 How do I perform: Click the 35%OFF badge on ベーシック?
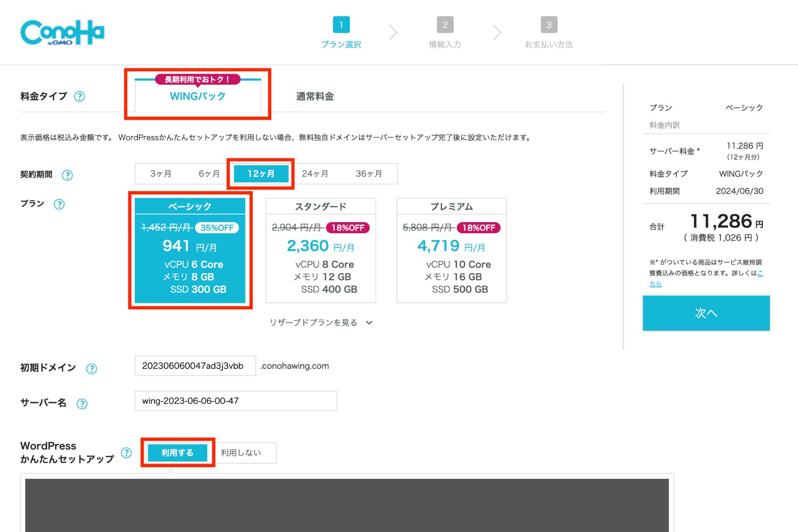pos(217,228)
